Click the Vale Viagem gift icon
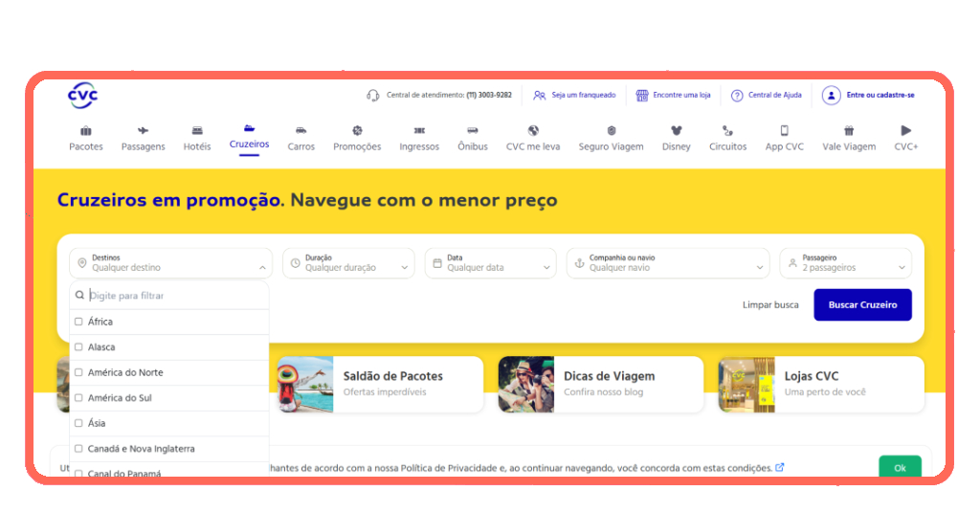980x513 pixels. [x=849, y=130]
